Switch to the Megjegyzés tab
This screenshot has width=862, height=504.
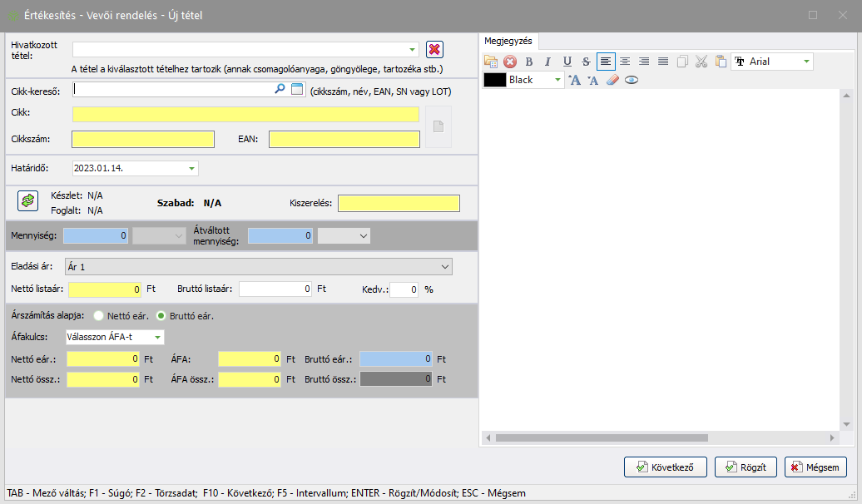click(508, 40)
